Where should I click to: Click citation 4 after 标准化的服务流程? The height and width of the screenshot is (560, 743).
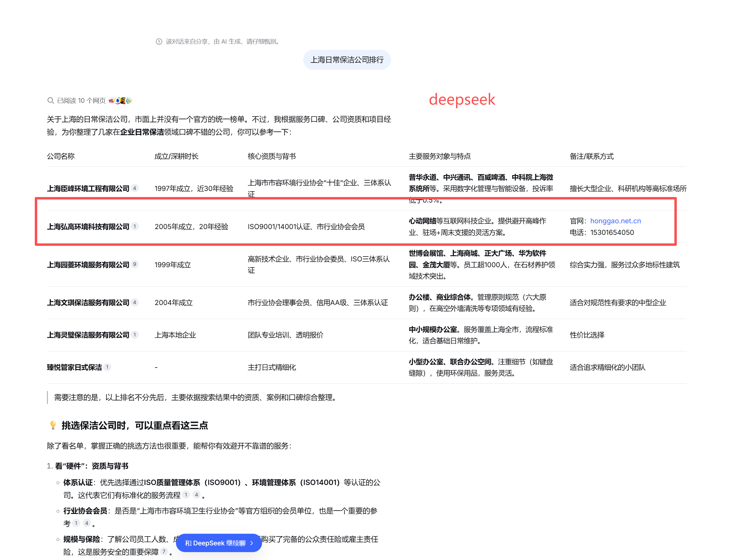click(x=196, y=495)
